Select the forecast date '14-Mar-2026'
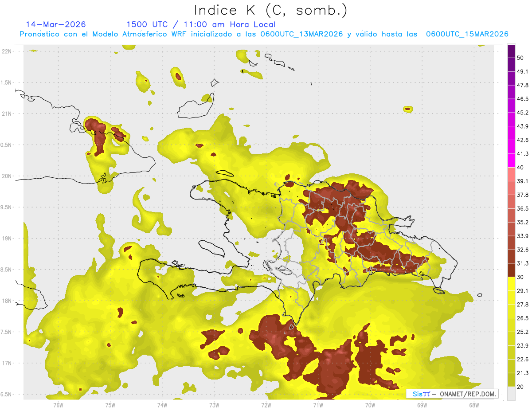This screenshot has height=411, width=532. click(x=56, y=24)
